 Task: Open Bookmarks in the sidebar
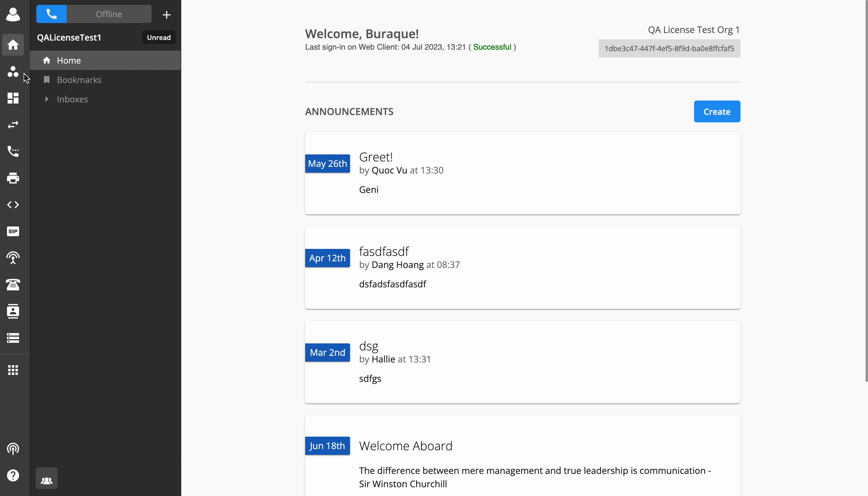tap(105, 80)
